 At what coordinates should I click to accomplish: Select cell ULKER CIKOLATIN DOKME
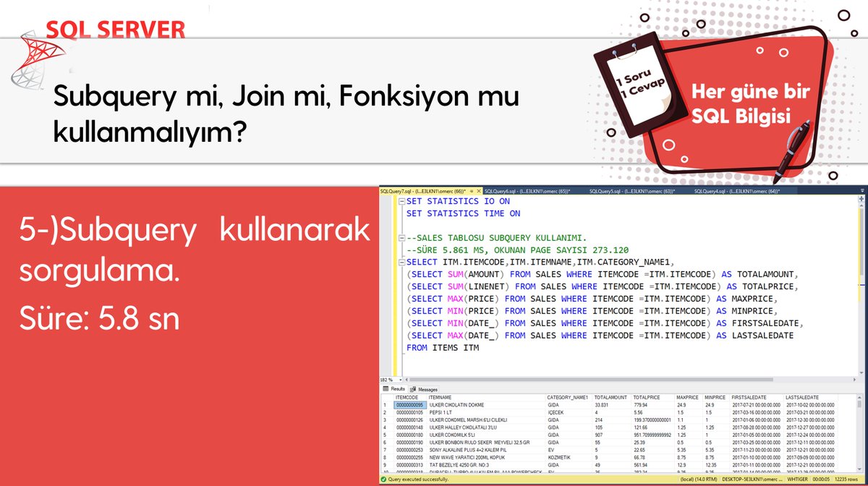click(x=487, y=405)
